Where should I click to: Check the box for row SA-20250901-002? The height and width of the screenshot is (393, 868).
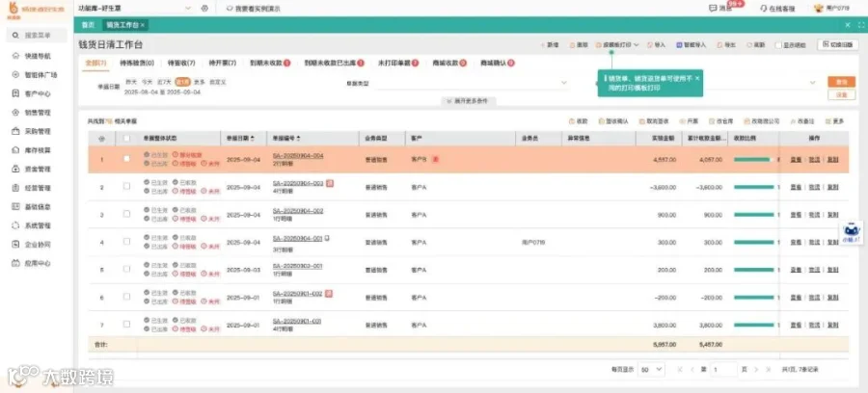126,297
